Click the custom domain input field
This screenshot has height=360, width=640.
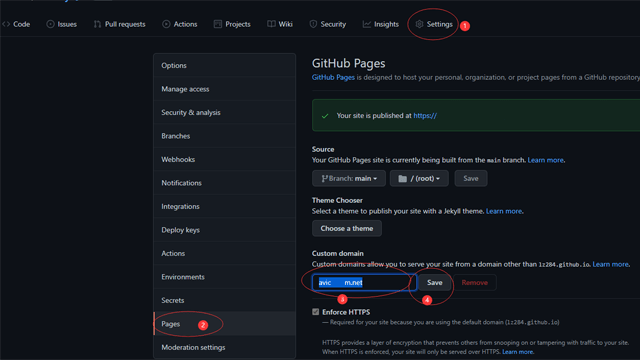pos(364,282)
